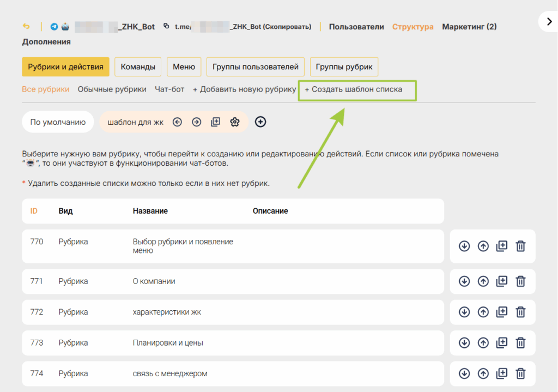558x392 pixels.
Task: Delete rubric 774 связь с менеджером
Action: pyautogui.click(x=520, y=373)
